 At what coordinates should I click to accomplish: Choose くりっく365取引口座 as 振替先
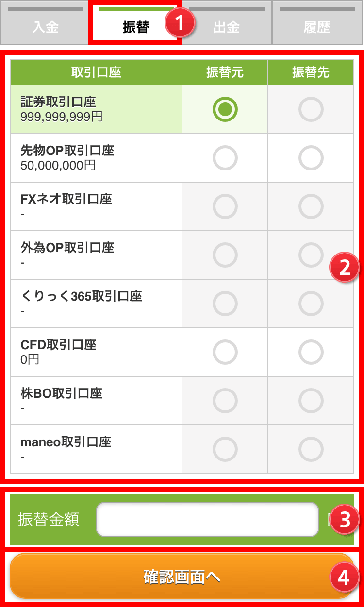click(x=311, y=304)
